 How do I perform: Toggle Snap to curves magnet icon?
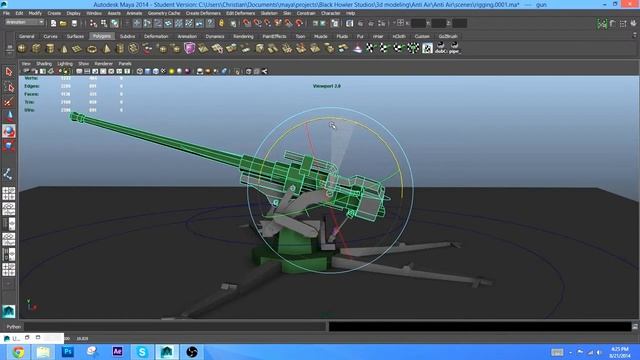(x=257, y=23)
